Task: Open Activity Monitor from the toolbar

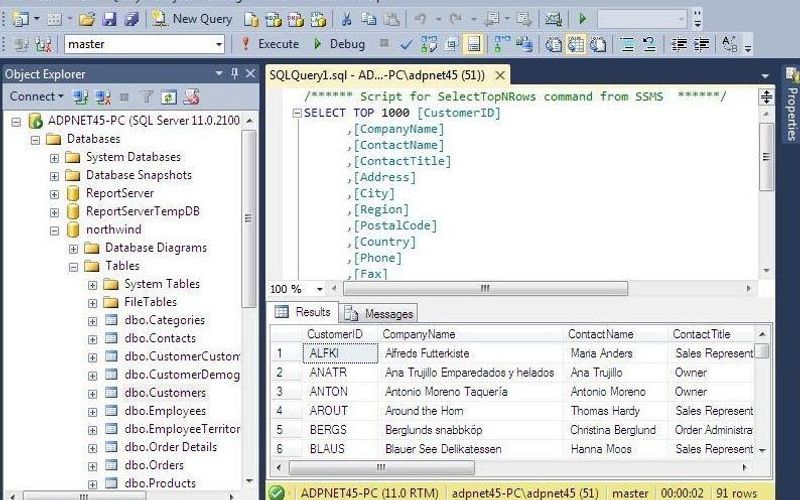Action: click(553, 19)
